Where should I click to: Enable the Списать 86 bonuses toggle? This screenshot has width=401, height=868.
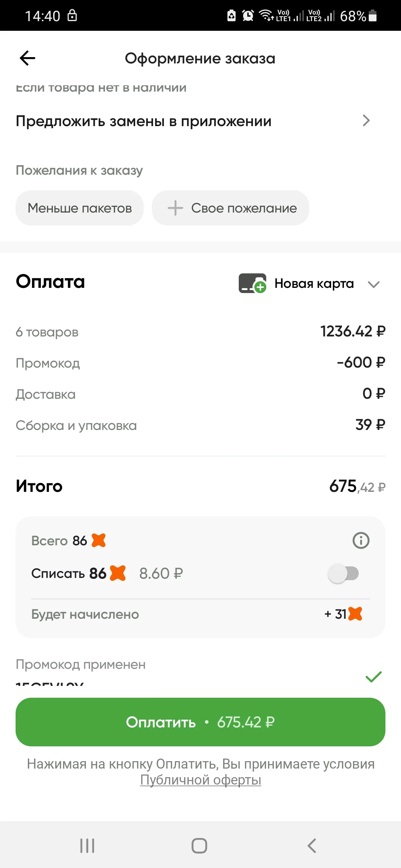pyautogui.click(x=343, y=573)
